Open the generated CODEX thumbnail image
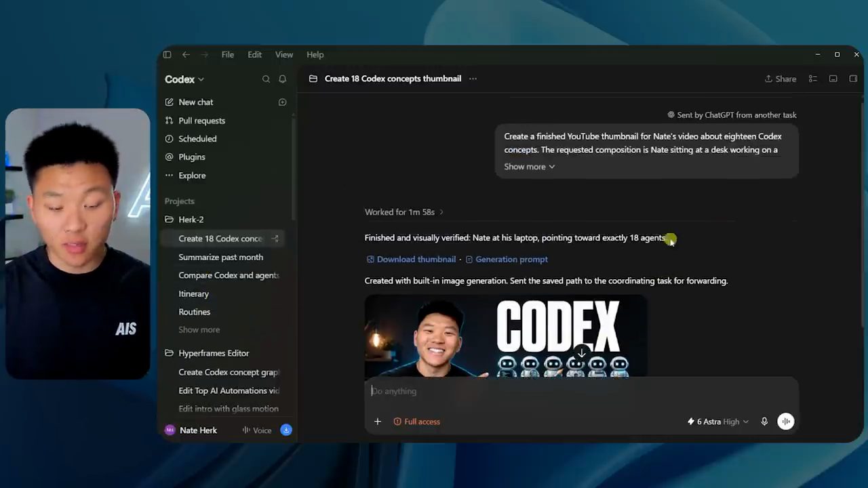The image size is (868, 488). click(x=505, y=335)
